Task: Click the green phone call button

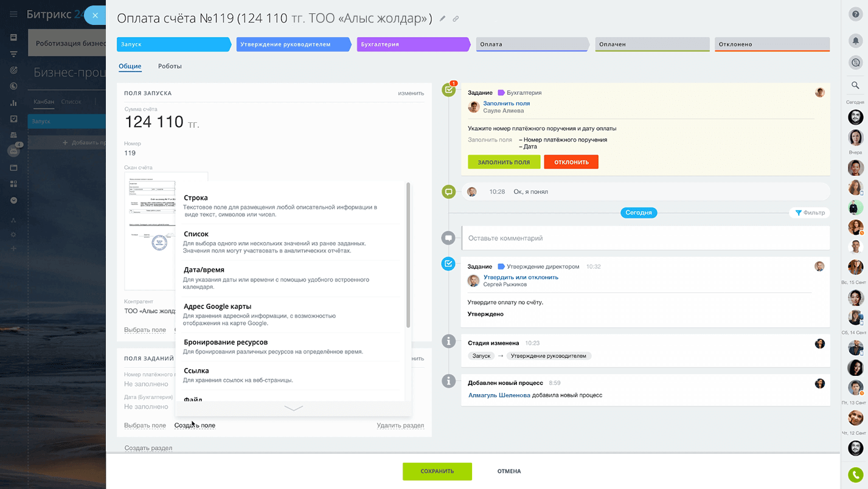Action: click(856, 475)
